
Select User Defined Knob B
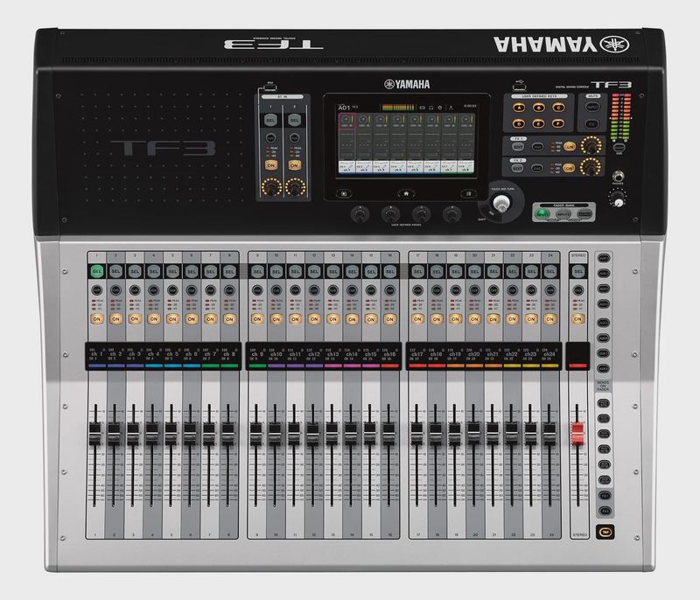click(390, 214)
